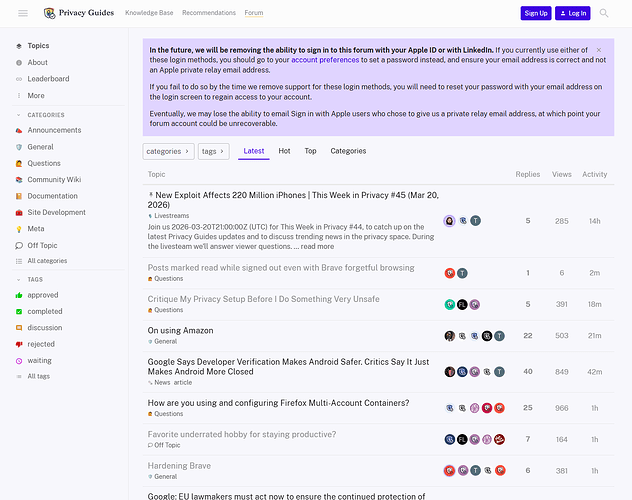This screenshot has width=632, height=500.
Task: Open the Google Developer Verification topic
Action: (288, 367)
